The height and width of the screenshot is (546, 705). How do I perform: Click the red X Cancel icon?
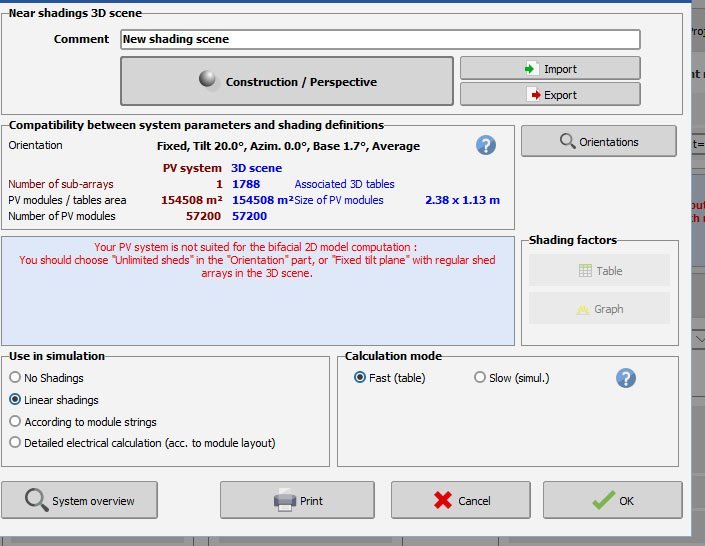coord(444,500)
